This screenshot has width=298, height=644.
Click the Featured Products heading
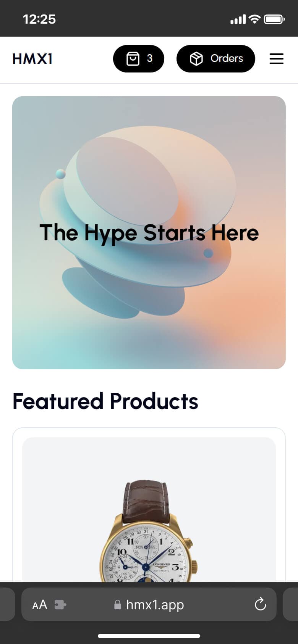tap(105, 401)
